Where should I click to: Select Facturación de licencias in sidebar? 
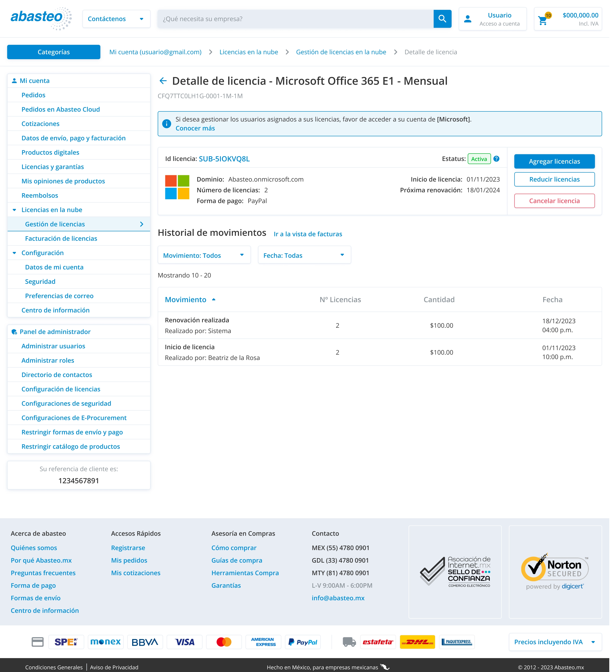pos(61,238)
